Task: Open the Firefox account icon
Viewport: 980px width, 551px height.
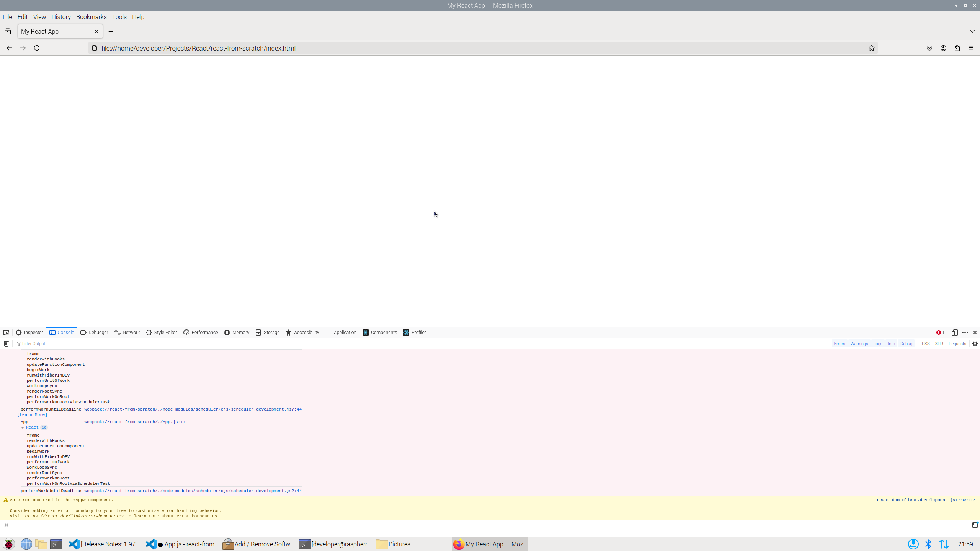Action: (x=943, y=48)
